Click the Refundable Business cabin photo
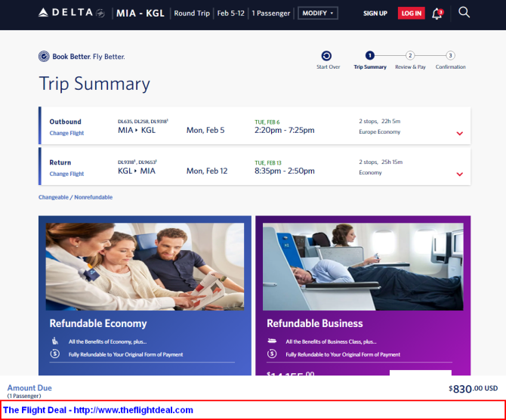506x420 pixels. coord(363,267)
